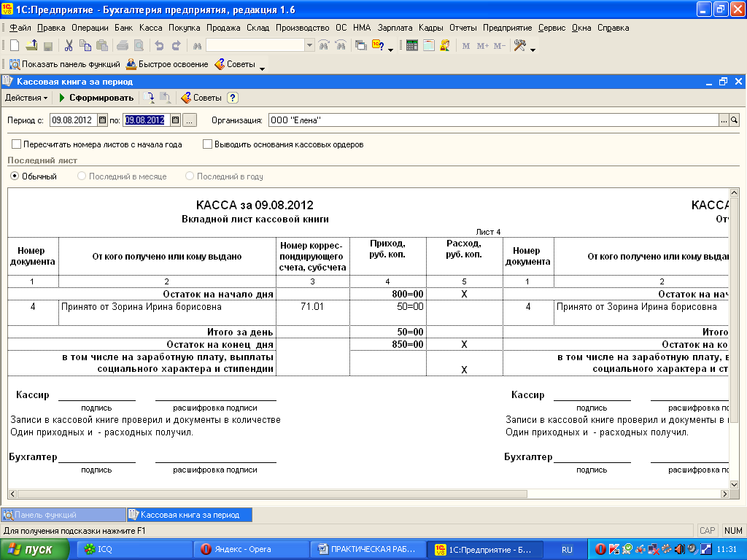Enable Выводить основания кассовых ордеров checkbox
Screen dimensions: 747x560
pyautogui.click(x=207, y=144)
